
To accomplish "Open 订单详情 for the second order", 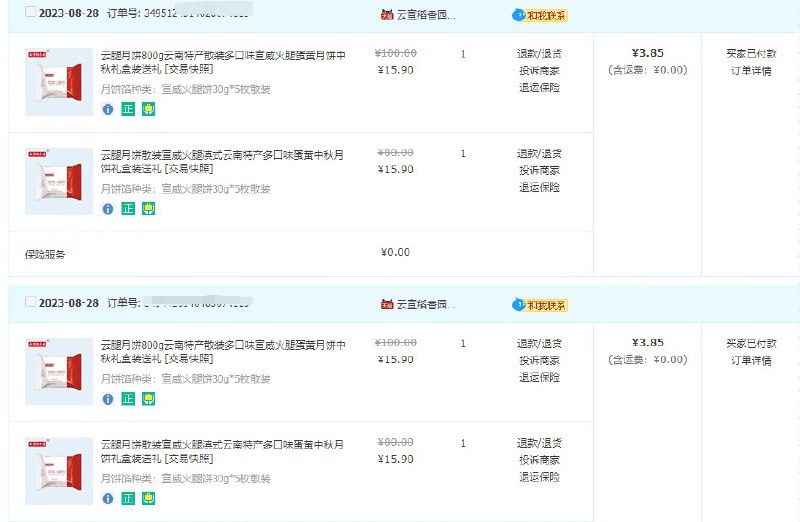I will click(x=751, y=360).
